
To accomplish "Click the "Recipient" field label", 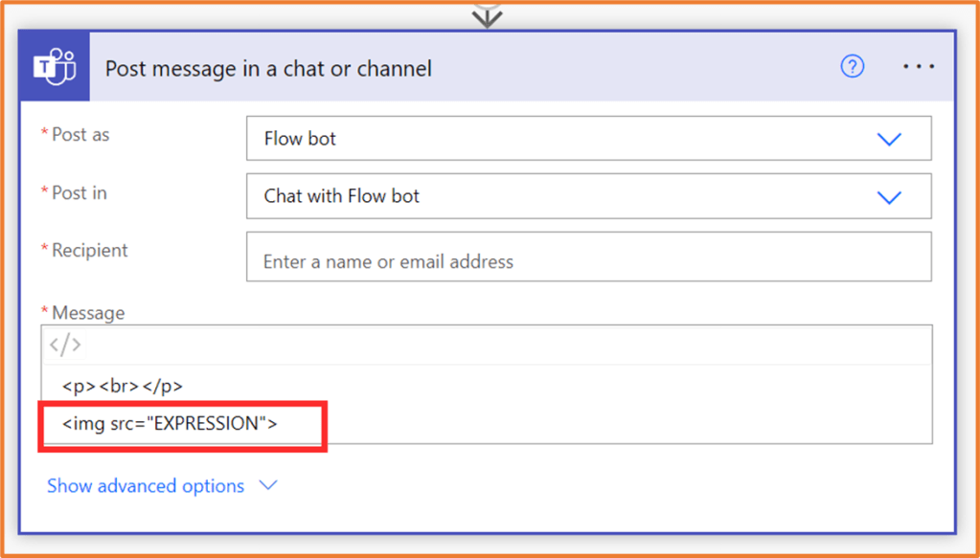I will click(89, 251).
